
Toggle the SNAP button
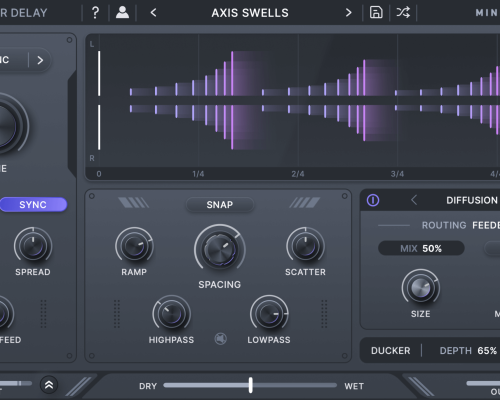tap(220, 204)
